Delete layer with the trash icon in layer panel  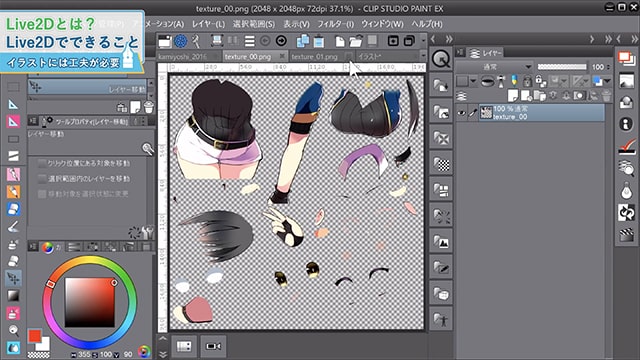pos(607,96)
